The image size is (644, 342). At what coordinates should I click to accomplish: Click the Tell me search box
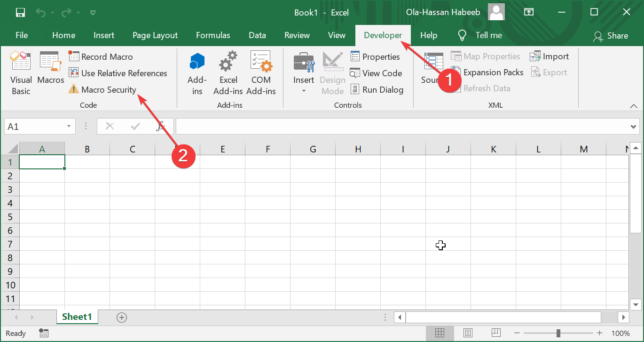tap(480, 35)
